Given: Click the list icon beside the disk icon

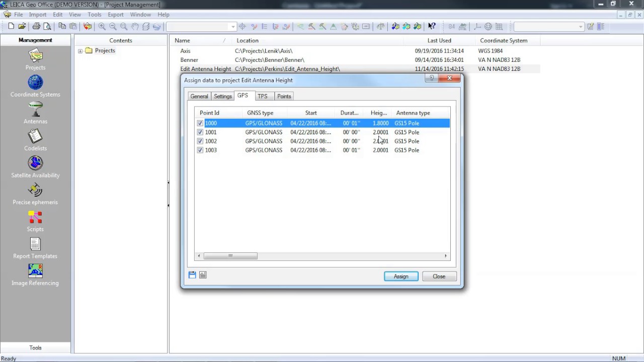Looking at the screenshot, I should (x=203, y=275).
